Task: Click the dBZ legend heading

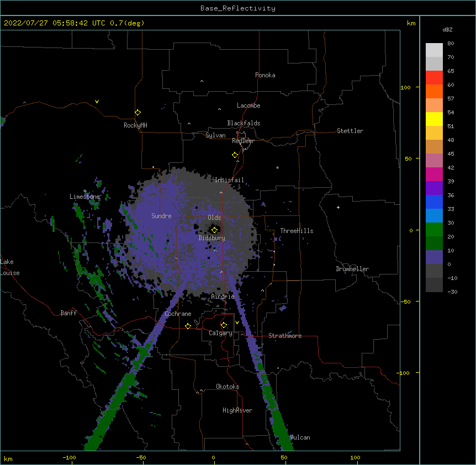Action: coord(447,30)
